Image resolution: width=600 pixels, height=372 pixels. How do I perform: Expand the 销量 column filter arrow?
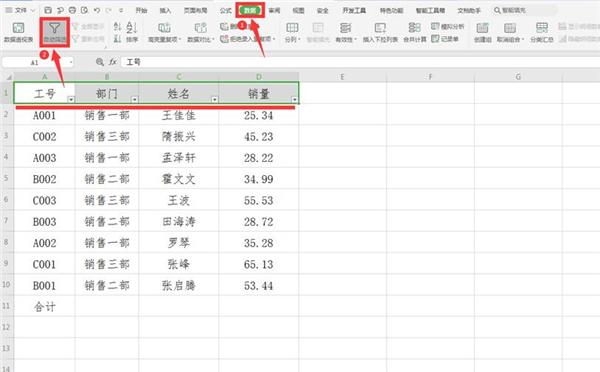295,100
